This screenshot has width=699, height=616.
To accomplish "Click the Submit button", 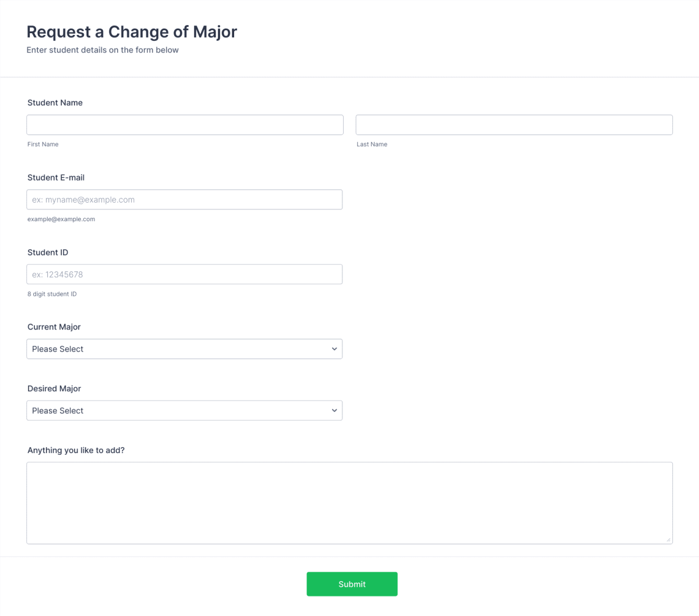I will coord(352,584).
